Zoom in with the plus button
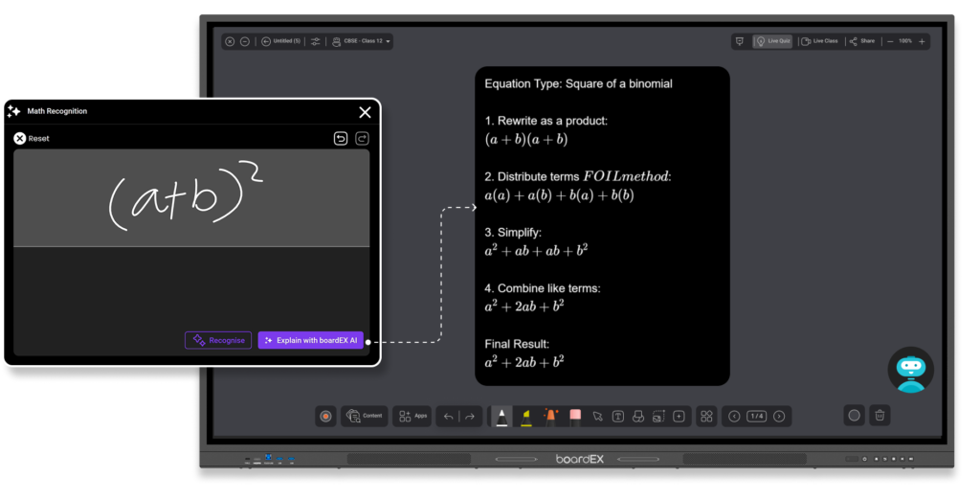This screenshot has height=500, width=980. (922, 41)
